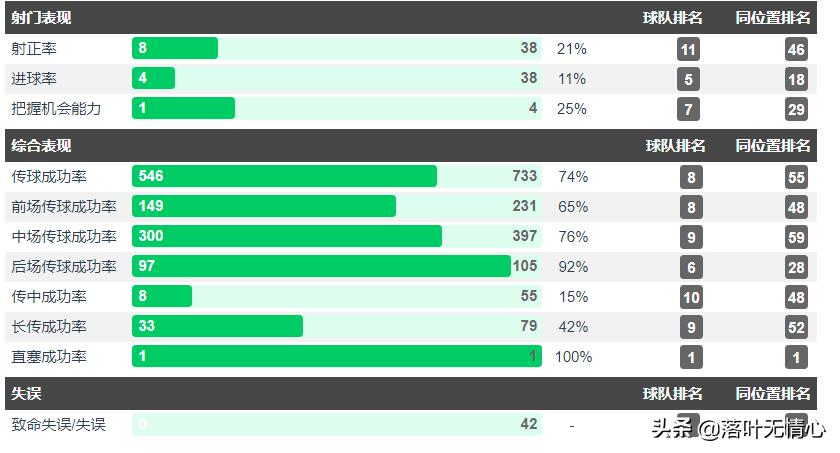Click the 失误 section header title
The width and height of the screenshot is (840, 453).
click(26, 393)
